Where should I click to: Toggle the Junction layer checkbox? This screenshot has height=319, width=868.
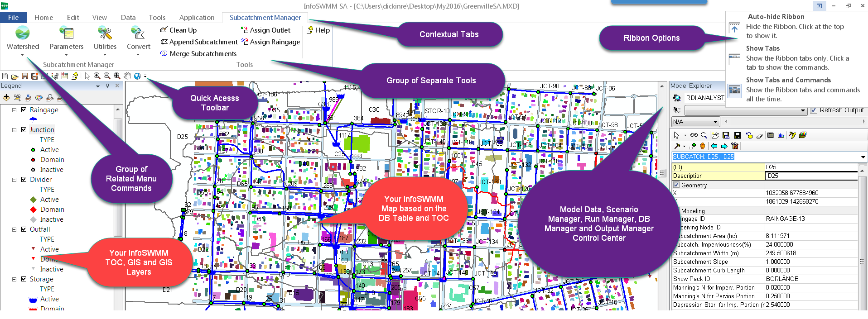pos(24,129)
